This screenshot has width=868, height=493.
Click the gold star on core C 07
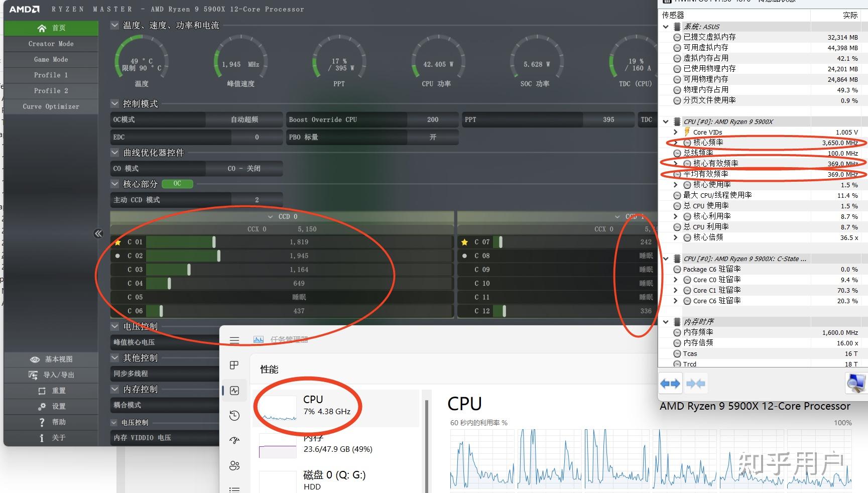pyautogui.click(x=464, y=242)
